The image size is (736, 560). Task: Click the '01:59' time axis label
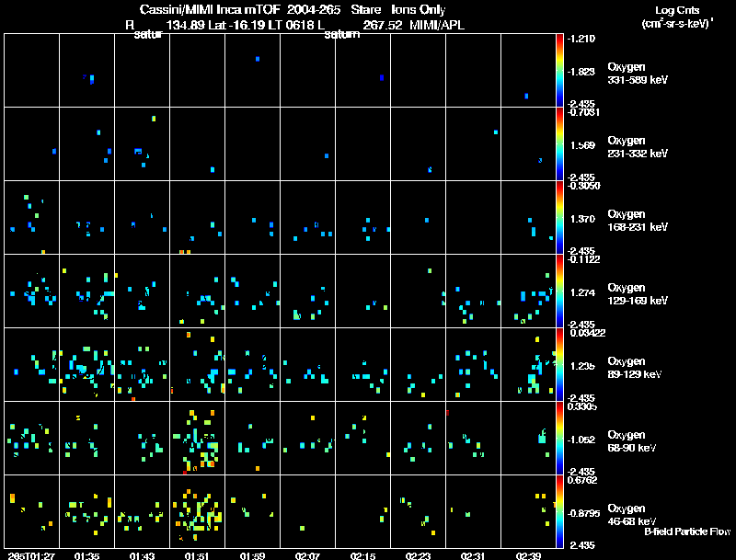point(252,555)
